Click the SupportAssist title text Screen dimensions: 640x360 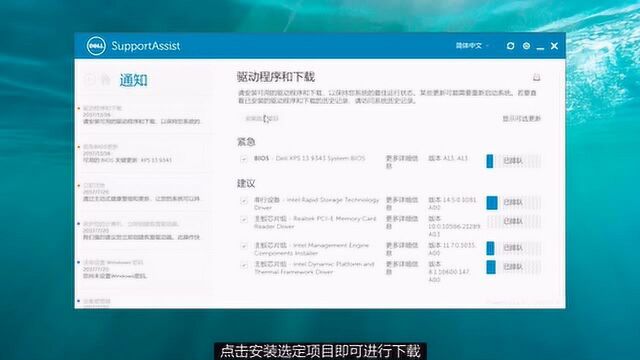coord(146,46)
